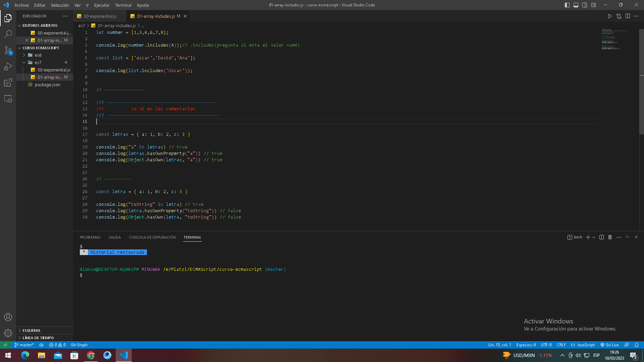Open package.json in the explorer tree
The image size is (644, 362).
[47, 85]
